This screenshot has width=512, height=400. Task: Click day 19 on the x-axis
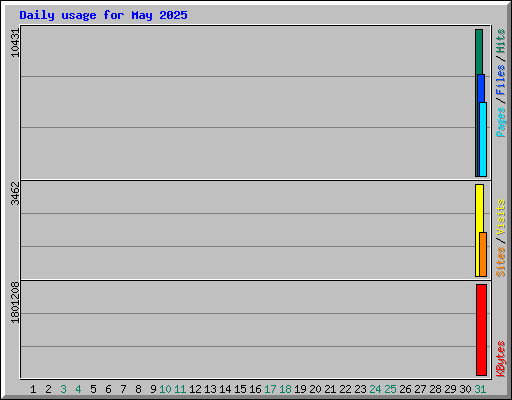pyautogui.click(x=300, y=389)
